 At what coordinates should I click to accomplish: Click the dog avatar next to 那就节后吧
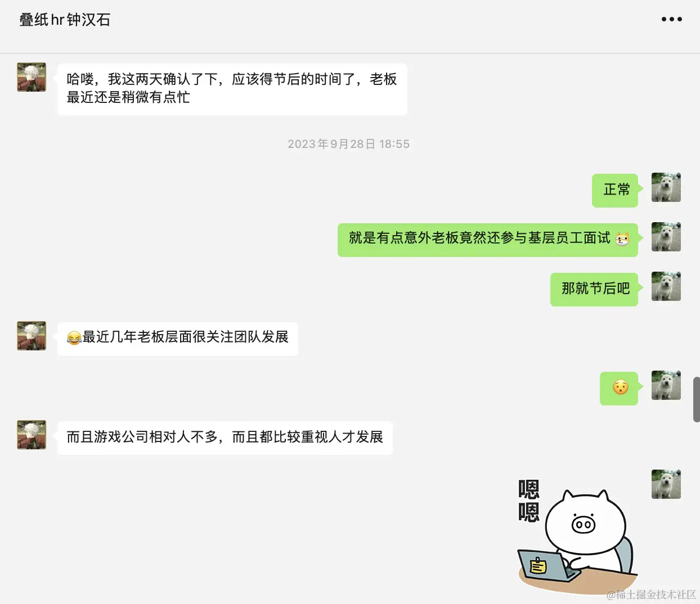tap(666, 286)
